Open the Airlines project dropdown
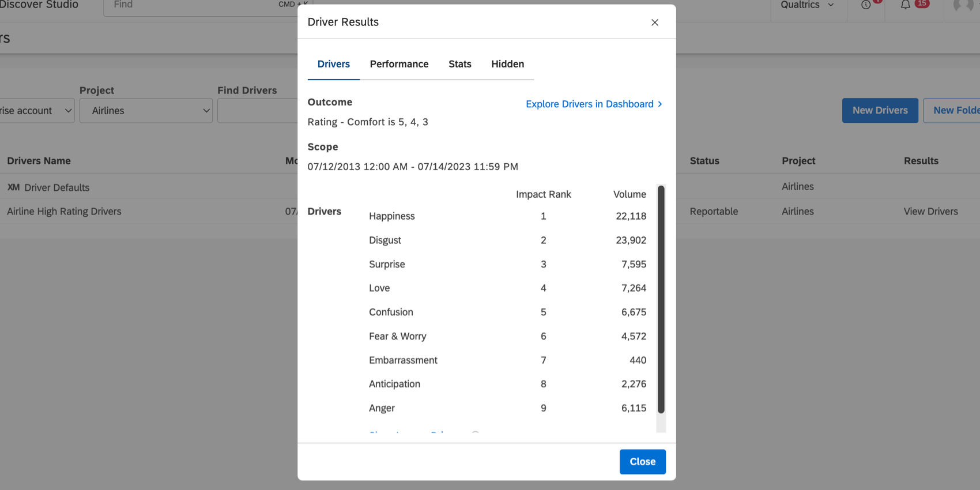Viewport: 980px width, 490px height. click(x=146, y=111)
